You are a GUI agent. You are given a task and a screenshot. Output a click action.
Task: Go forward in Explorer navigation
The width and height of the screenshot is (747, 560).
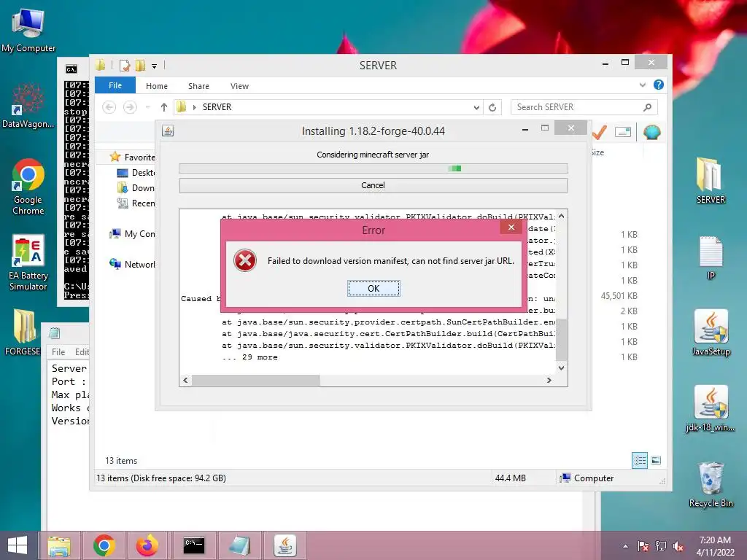coord(130,107)
